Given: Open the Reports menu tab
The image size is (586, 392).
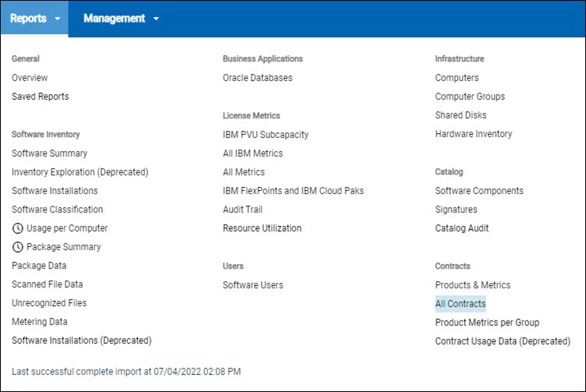Looking at the screenshot, I should click(28, 19).
